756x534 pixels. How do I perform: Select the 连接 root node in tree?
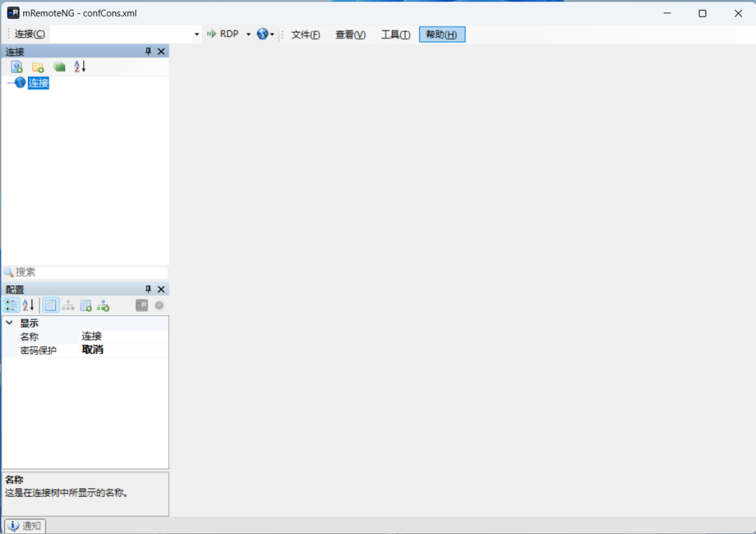38,83
